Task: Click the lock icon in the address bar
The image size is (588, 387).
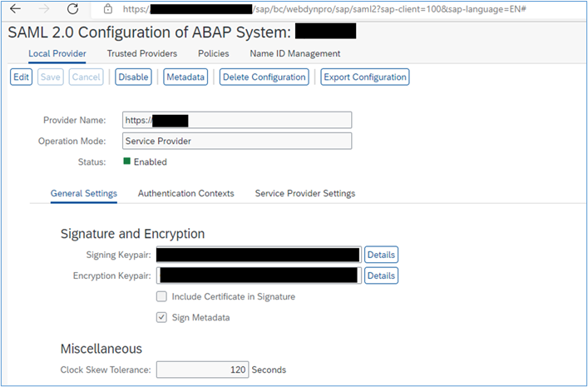Action: tap(108, 9)
